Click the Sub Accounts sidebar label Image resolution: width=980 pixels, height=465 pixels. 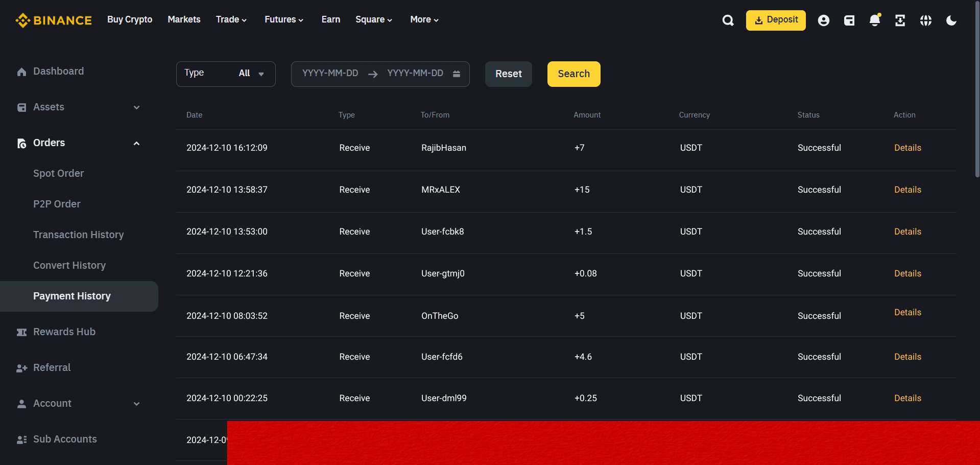(x=65, y=439)
